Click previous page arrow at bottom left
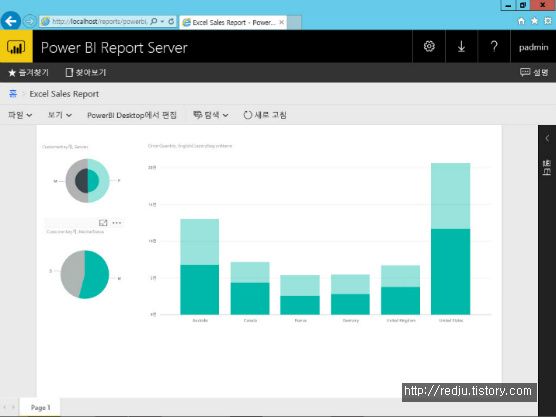556x417 pixels. click(x=4, y=407)
